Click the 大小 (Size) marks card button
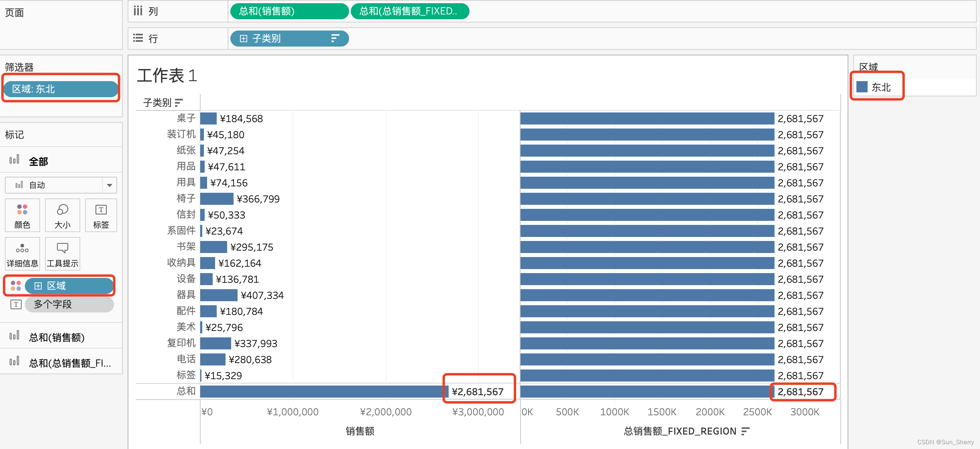This screenshot has height=449, width=980. click(x=62, y=215)
